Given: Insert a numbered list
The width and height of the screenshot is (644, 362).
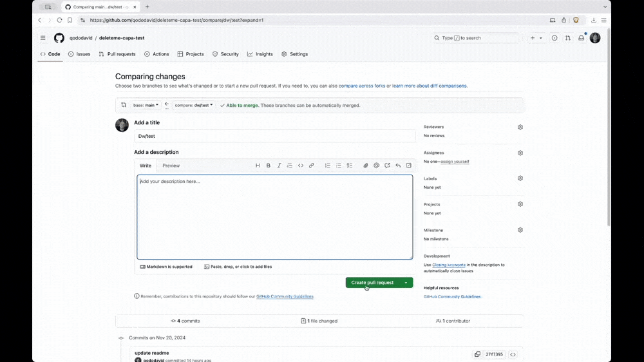Looking at the screenshot, I should [327, 166].
